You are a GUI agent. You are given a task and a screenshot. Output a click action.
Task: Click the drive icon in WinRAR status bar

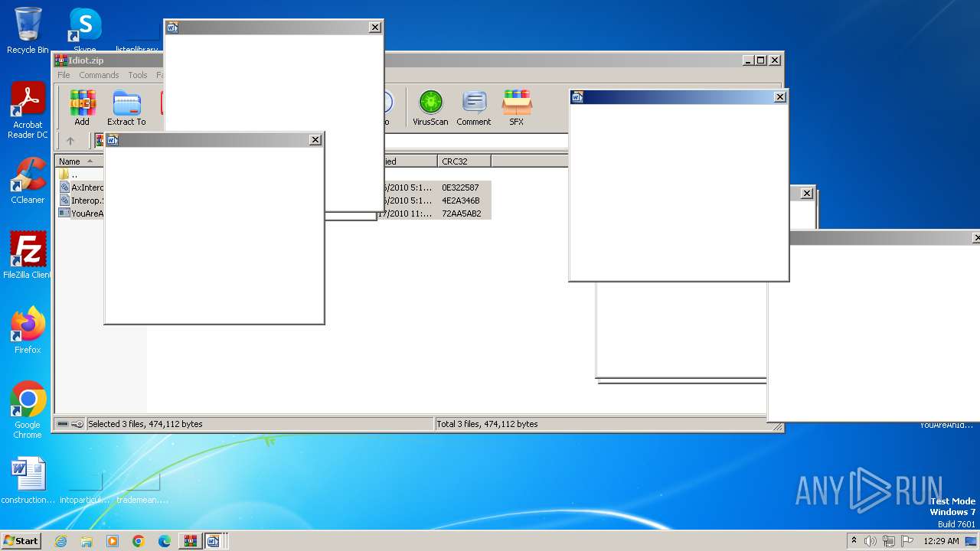pyautogui.click(x=63, y=424)
